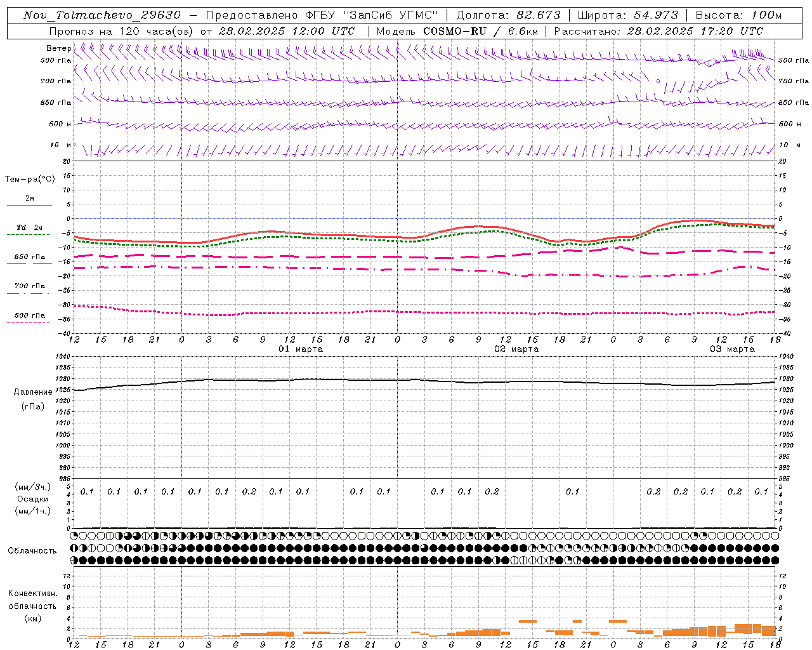
Task: Click the 500 гПа temperature legend entry
Action: 29,315
